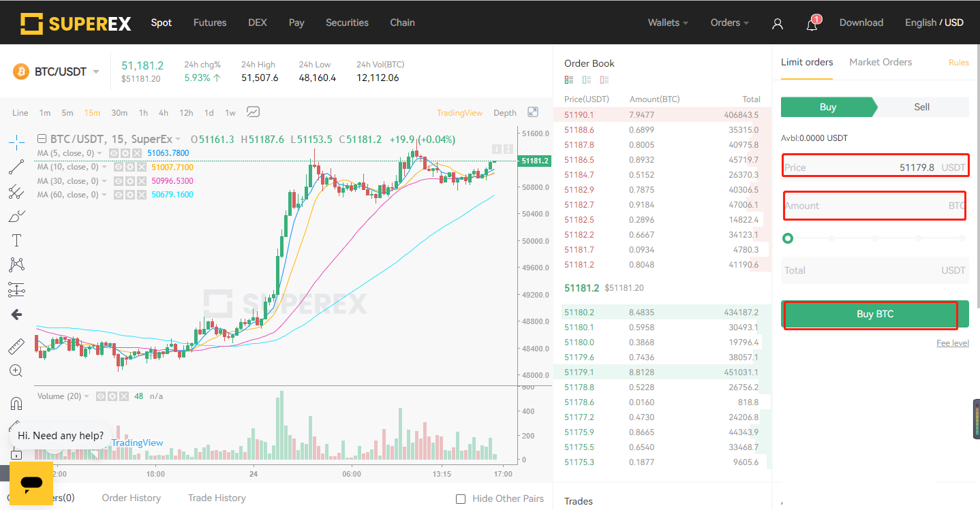Image resolution: width=980 pixels, height=510 pixels.
Task: Open Volume indicator settings gear
Action: tap(111, 396)
